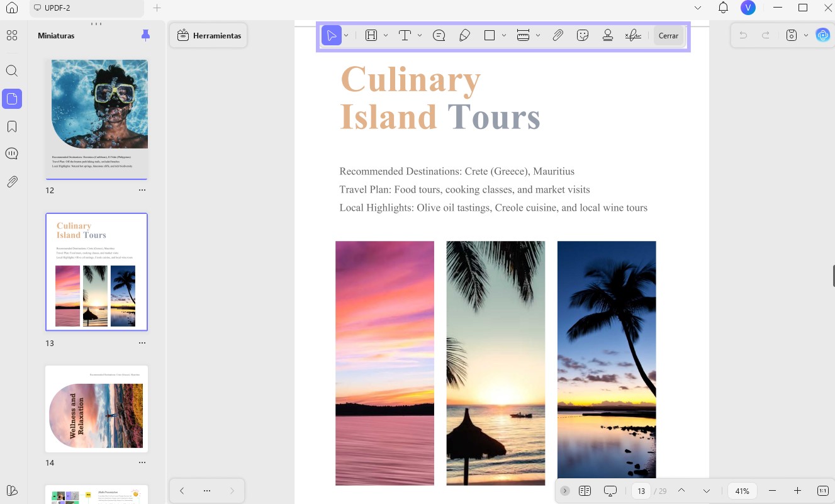
Task: Launch the UPDF AI assistant
Action: tap(823, 35)
